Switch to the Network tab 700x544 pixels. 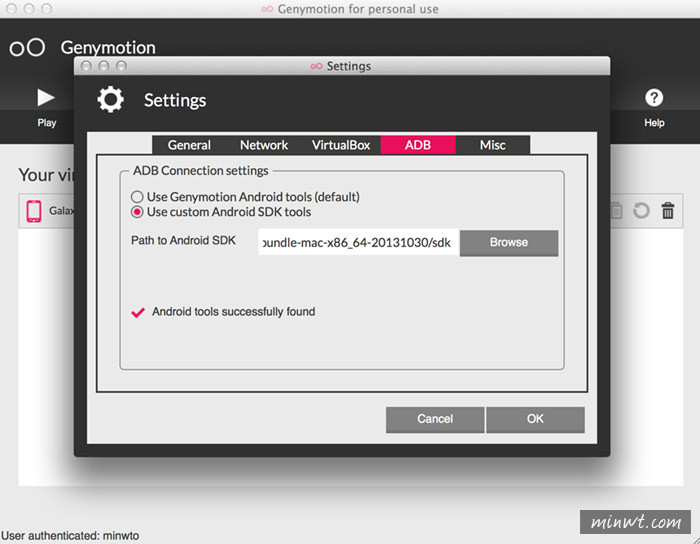pos(264,145)
